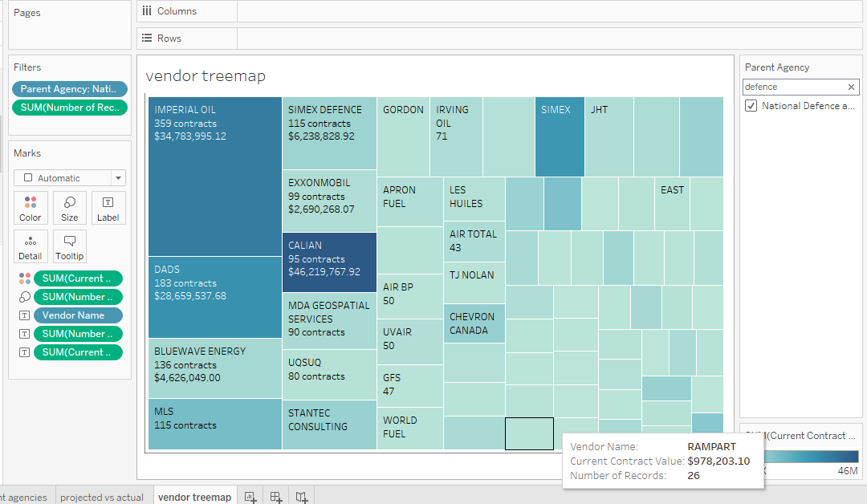Create a new dashboard
Screen dimensions: 867x504
[275, 498]
